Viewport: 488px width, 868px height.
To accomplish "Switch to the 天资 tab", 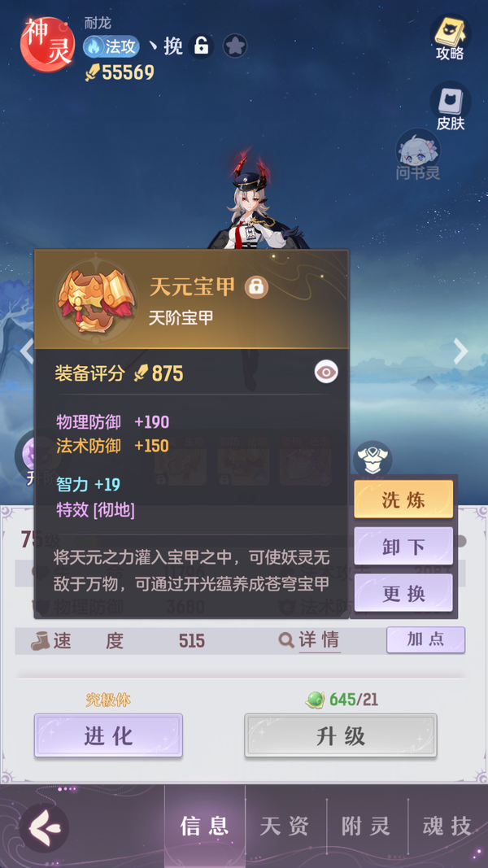I will 285,827.
